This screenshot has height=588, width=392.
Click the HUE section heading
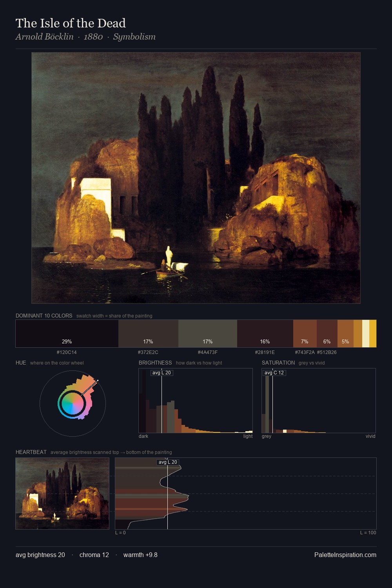(21, 363)
